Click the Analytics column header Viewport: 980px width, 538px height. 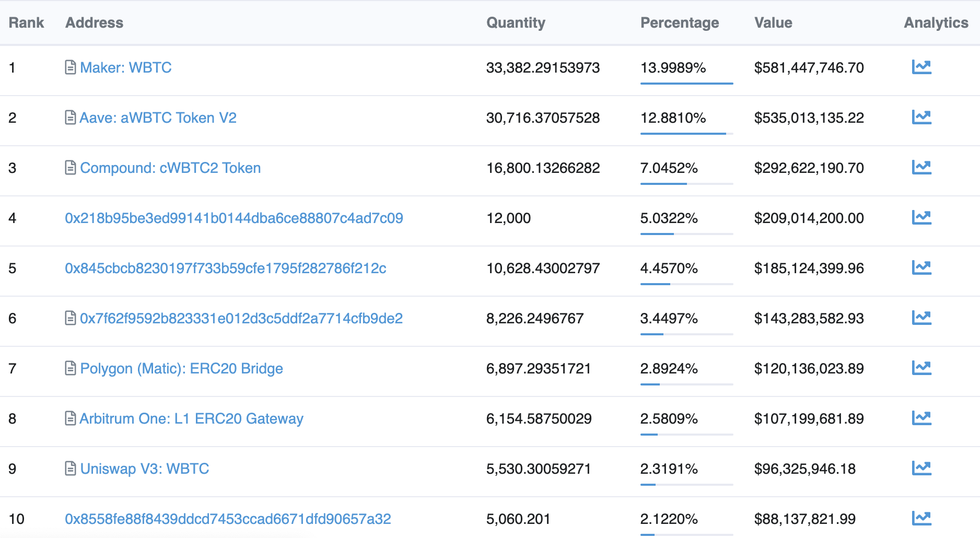click(x=936, y=23)
